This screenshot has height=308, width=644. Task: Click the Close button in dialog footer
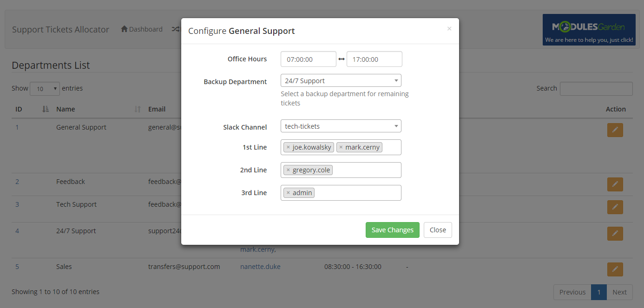point(438,230)
